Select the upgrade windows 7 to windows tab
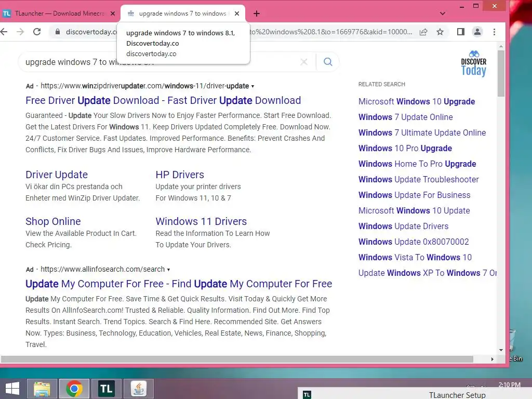The image size is (532, 399). tap(182, 14)
